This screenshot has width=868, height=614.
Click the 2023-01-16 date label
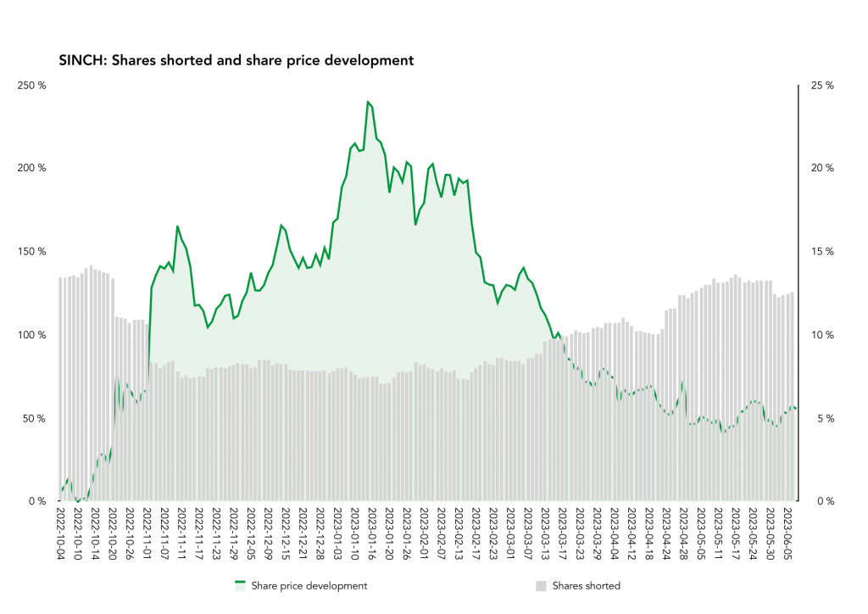373,533
